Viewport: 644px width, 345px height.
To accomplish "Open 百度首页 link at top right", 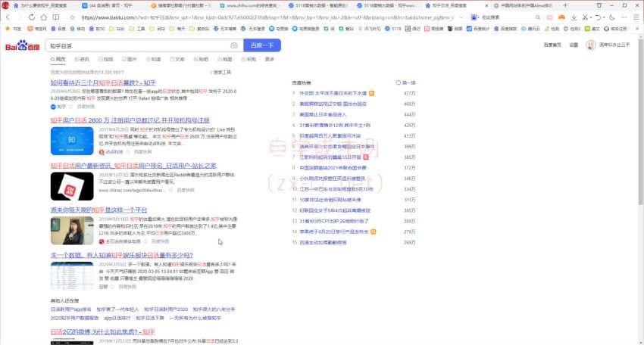I will [x=552, y=45].
